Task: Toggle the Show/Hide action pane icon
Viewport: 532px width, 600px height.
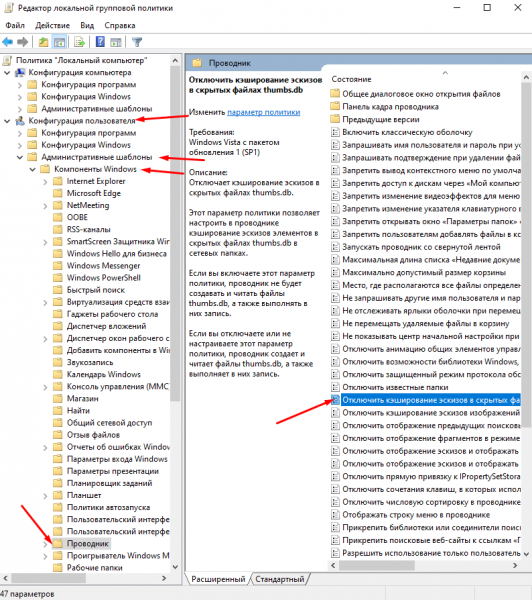Action: [115, 42]
